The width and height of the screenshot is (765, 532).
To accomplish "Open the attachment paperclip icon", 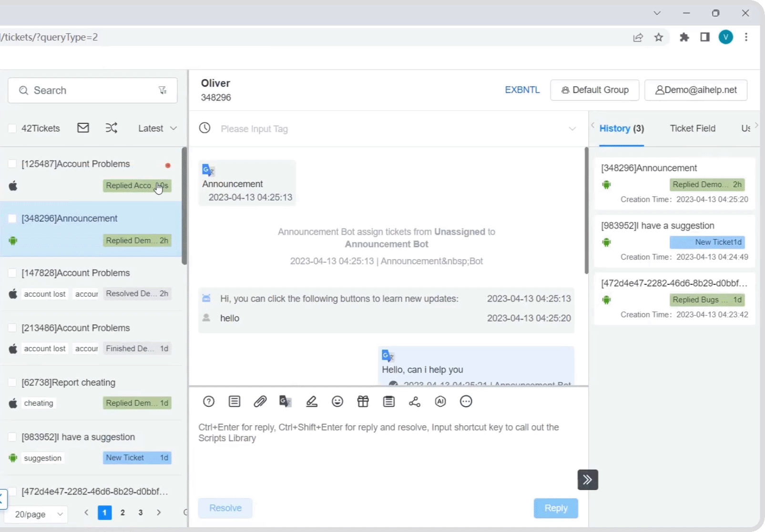I will 260,401.
